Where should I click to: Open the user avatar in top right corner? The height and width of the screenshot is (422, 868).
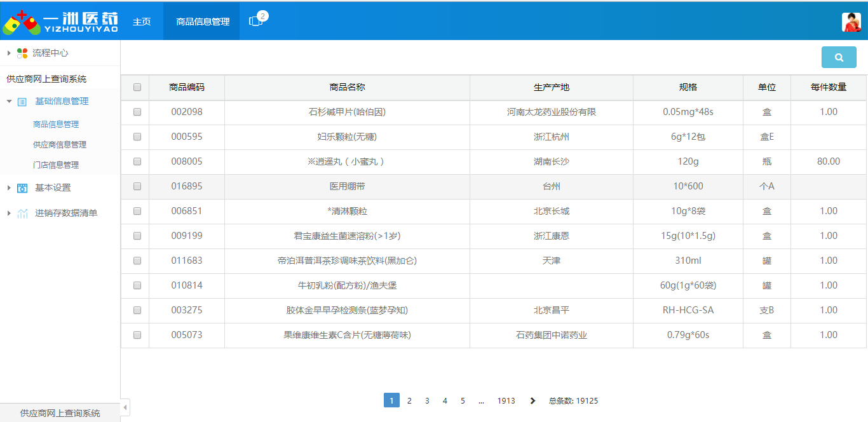tap(851, 21)
